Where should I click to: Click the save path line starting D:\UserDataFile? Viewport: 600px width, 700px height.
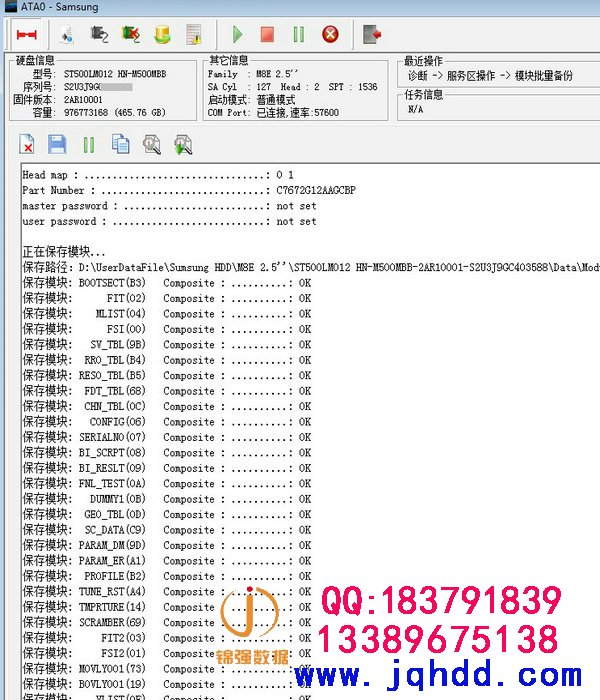pyautogui.click(x=311, y=267)
